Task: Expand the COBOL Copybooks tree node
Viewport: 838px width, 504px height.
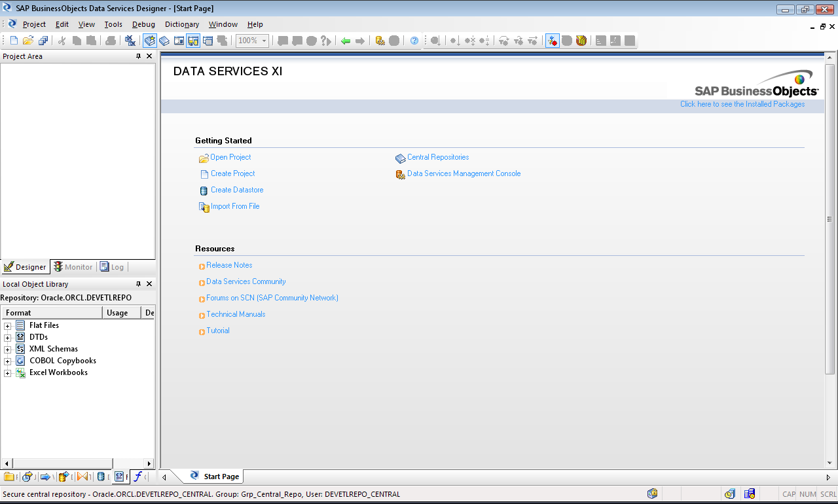Action: pyautogui.click(x=8, y=361)
